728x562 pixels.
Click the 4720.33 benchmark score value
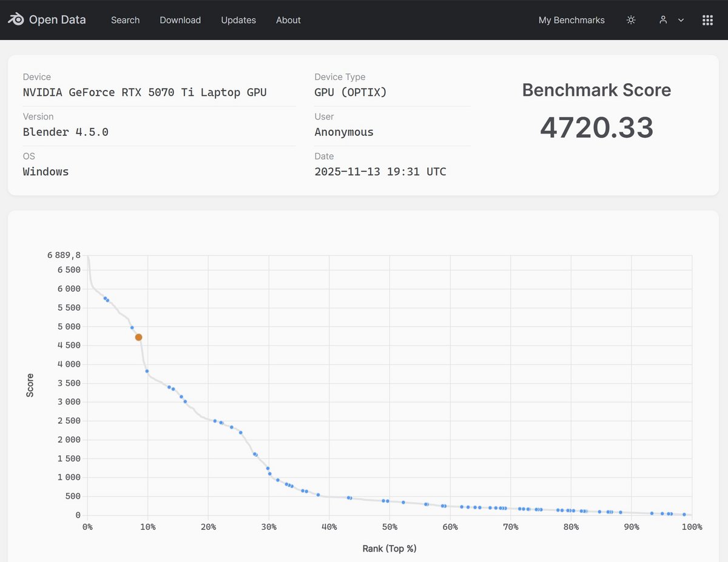(x=596, y=127)
